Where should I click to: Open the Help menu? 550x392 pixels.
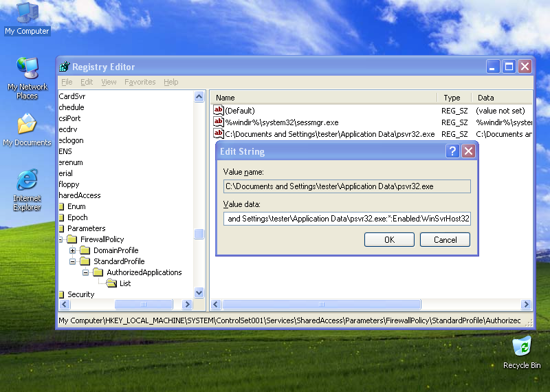(170, 82)
